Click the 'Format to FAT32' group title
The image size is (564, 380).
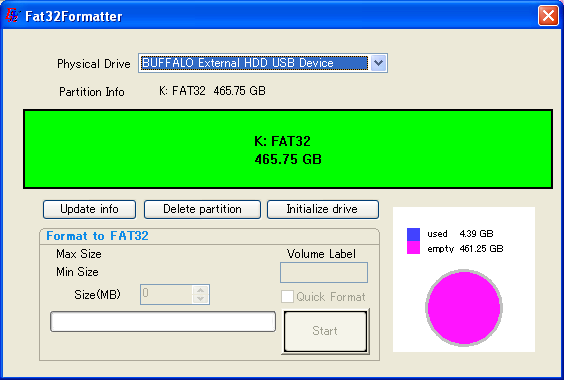click(x=97, y=236)
